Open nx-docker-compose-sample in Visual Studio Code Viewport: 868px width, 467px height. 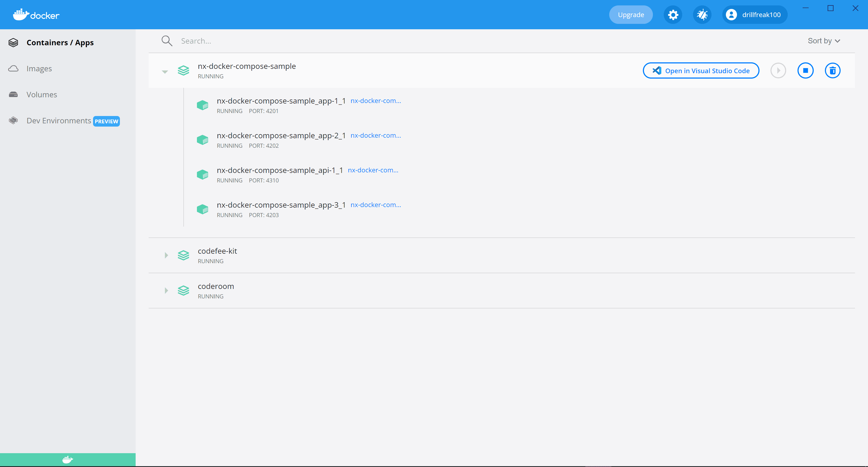[701, 70]
